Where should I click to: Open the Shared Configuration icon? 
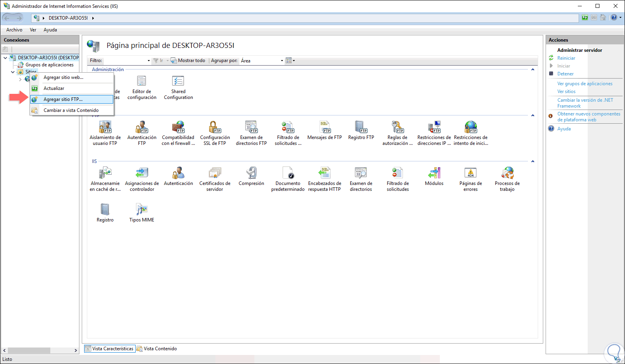178,88
